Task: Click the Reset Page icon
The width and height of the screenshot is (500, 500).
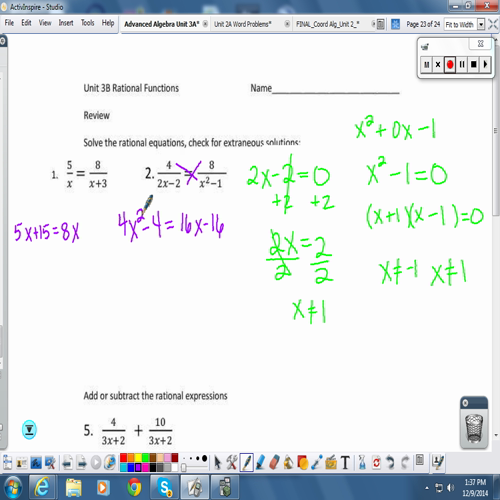Action: click(377, 463)
